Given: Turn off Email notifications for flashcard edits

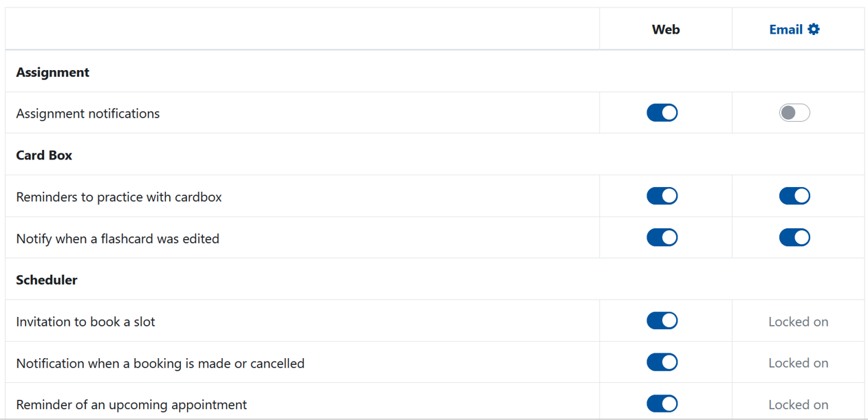Looking at the screenshot, I should [794, 237].
